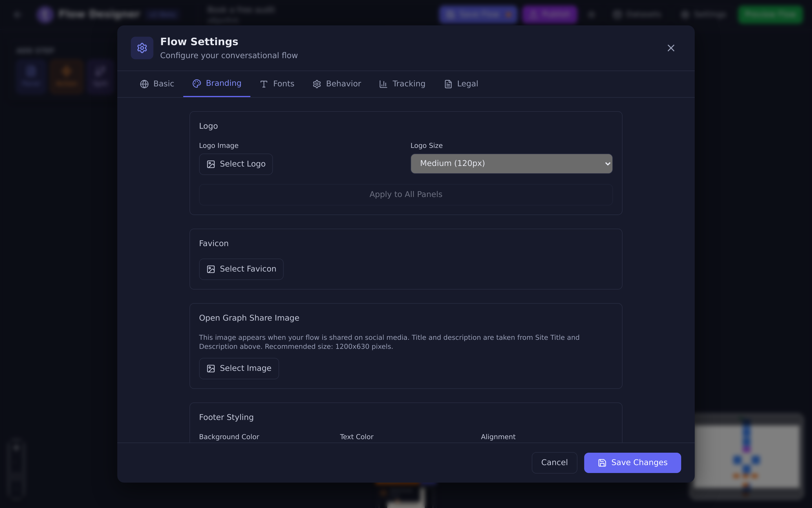The width and height of the screenshot is (812, 508).
Task: Switch to the Basic tab
Action: point(157,84)
